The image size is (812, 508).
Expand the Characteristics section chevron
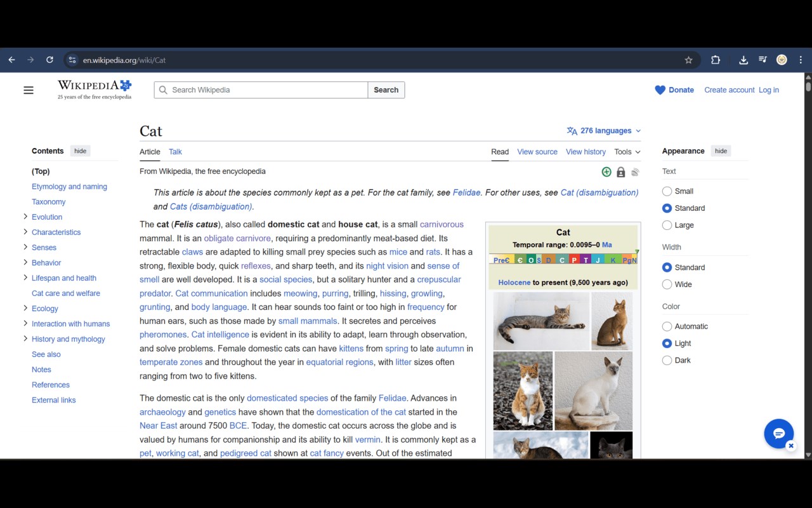click(x=25, y=232)
